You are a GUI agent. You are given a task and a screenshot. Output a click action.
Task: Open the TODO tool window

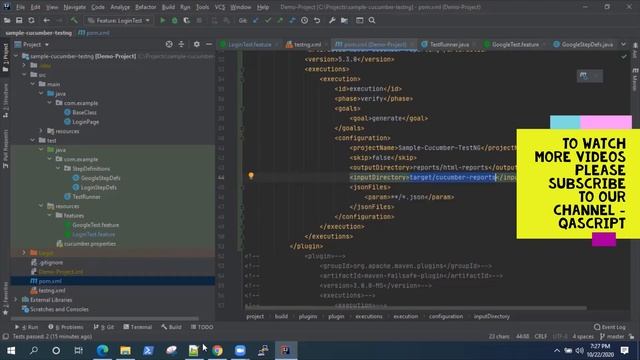click(202, 327)
